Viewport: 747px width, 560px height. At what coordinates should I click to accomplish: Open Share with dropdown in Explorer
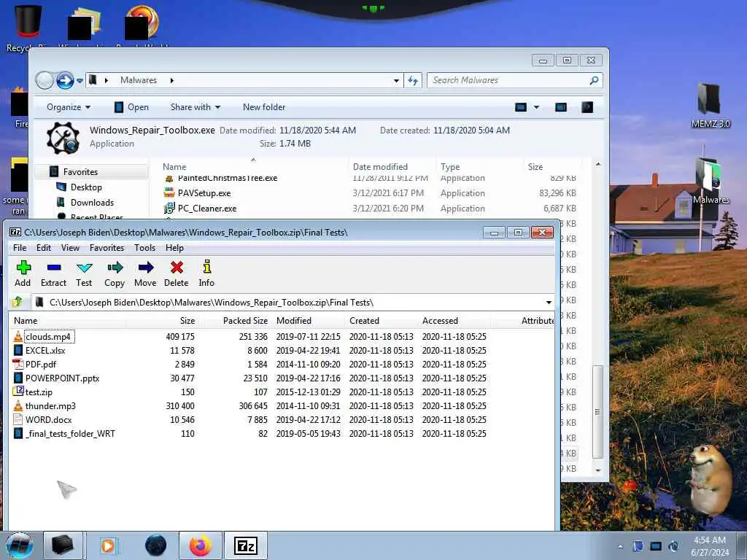(x=196, y=107)
